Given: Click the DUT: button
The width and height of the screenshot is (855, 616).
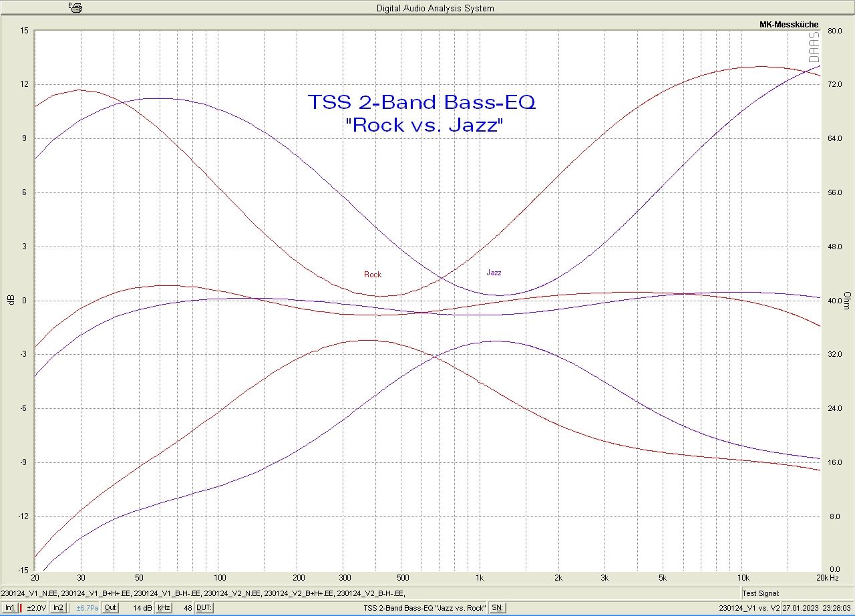Looking at the screenshot, I should coord(204,608).
